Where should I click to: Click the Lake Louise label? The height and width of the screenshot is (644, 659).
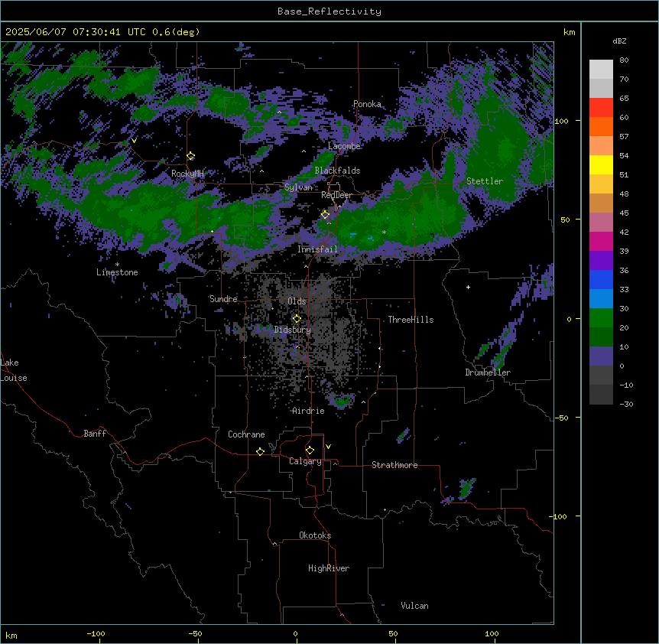14,370
